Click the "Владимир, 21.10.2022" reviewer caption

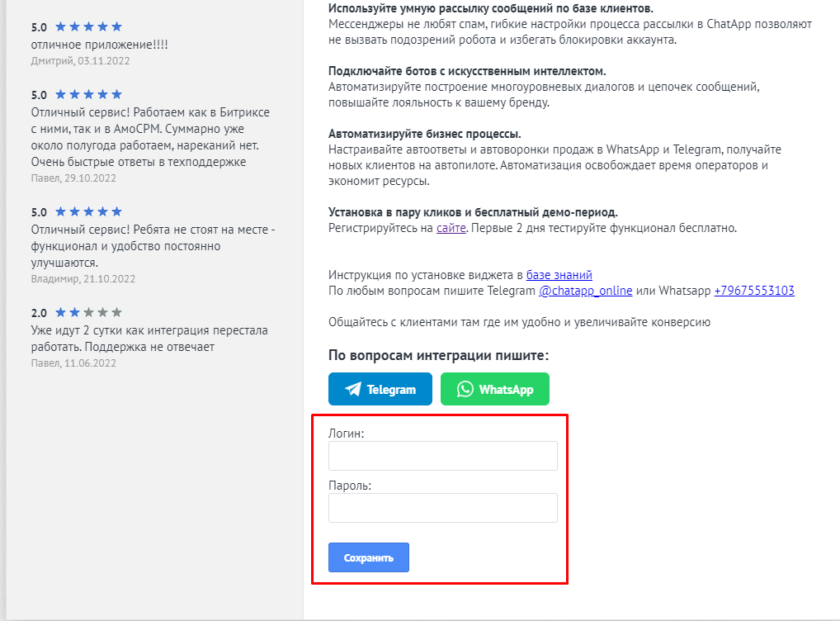tap(83, 279)
